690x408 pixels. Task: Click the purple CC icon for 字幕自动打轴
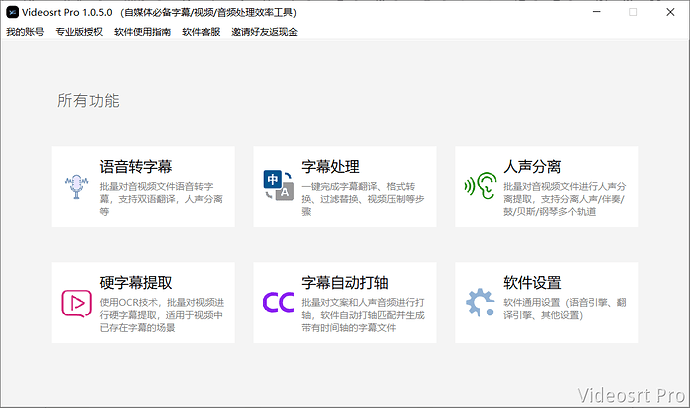click(x=279, y=302)
